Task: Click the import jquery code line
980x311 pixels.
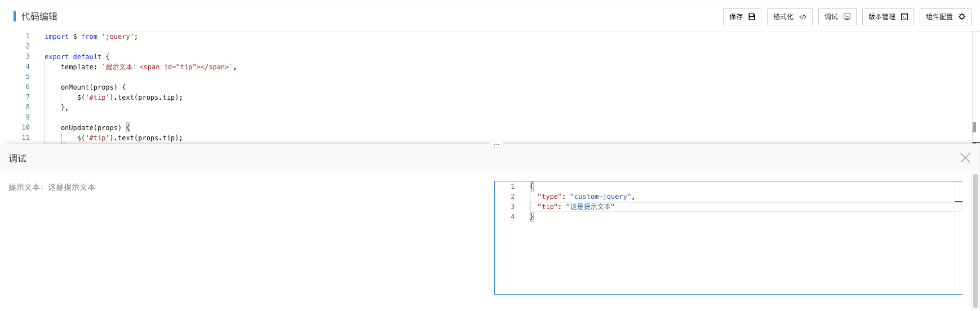Action: click(x=91, y=37)
